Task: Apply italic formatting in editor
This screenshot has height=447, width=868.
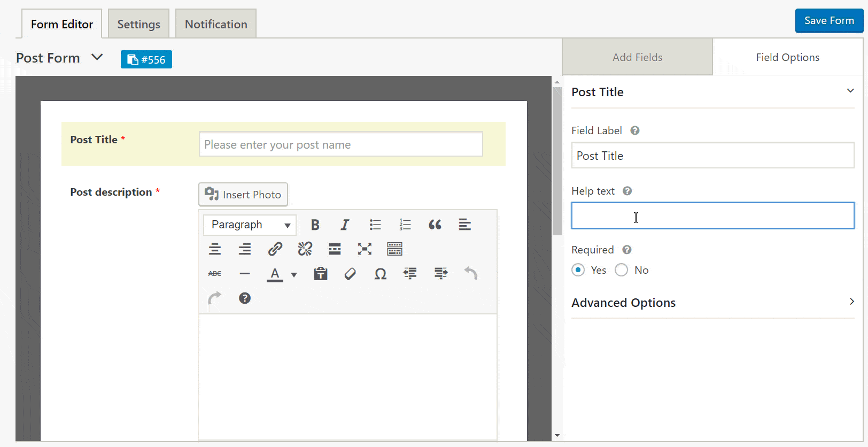Action: pyautogui.click(x=345, y=225)
